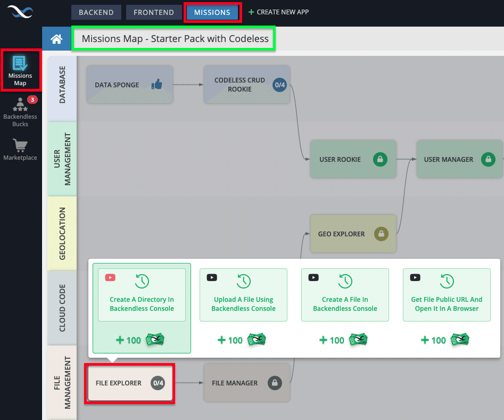Play the video icon on Upload A File card

pos(212,277)
